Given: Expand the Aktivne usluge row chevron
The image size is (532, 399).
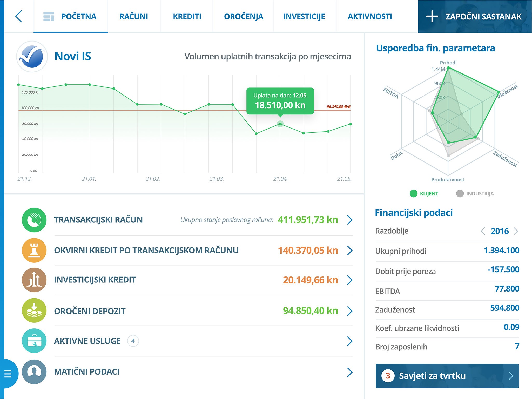Looking at the screenshot, I should (350, 341).
